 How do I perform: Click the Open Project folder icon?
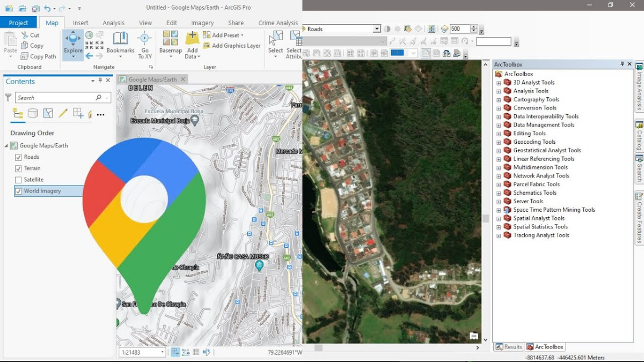click(22, 8)
